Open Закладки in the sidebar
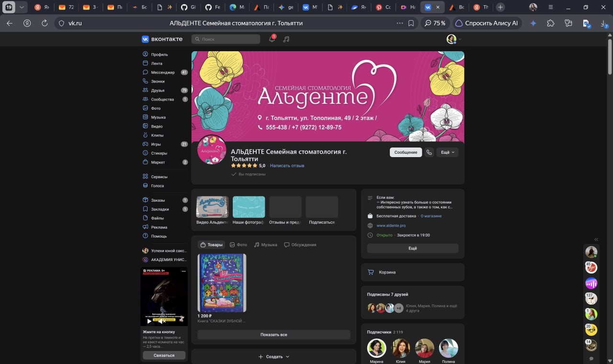This screenshot has width=613, height=364. 165,209
